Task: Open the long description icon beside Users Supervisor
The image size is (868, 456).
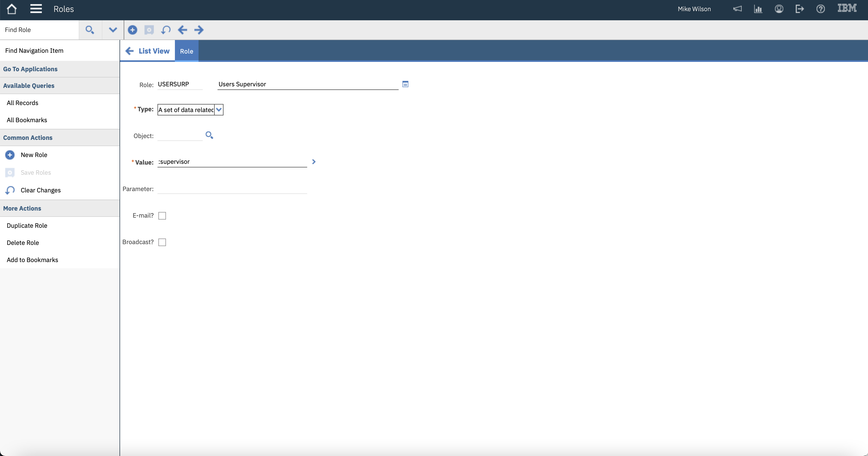Action: [405, 84]
